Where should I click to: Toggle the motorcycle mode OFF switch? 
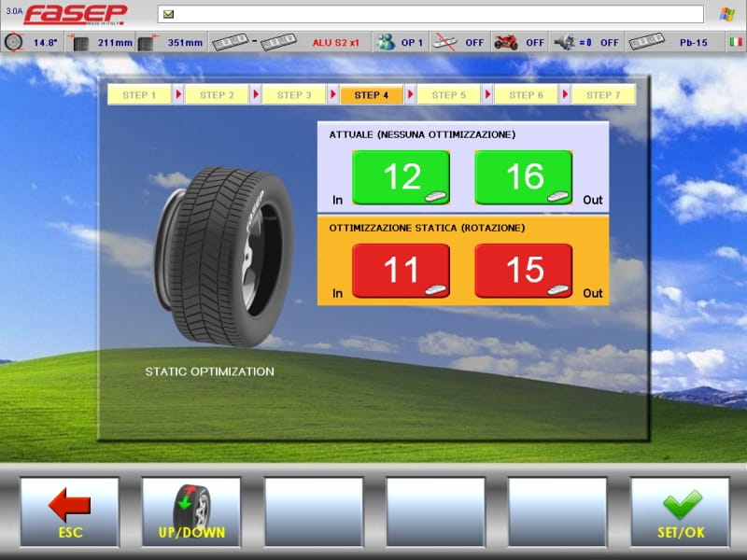tap(519, 42)
